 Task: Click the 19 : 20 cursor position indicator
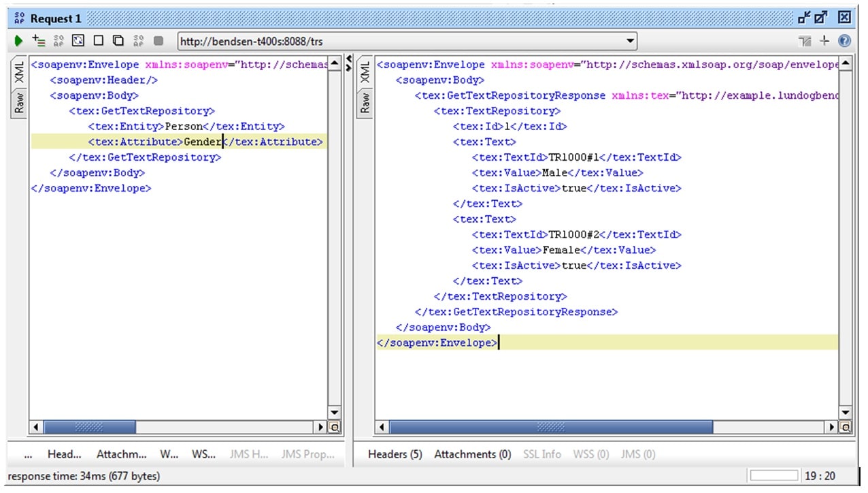820,476
